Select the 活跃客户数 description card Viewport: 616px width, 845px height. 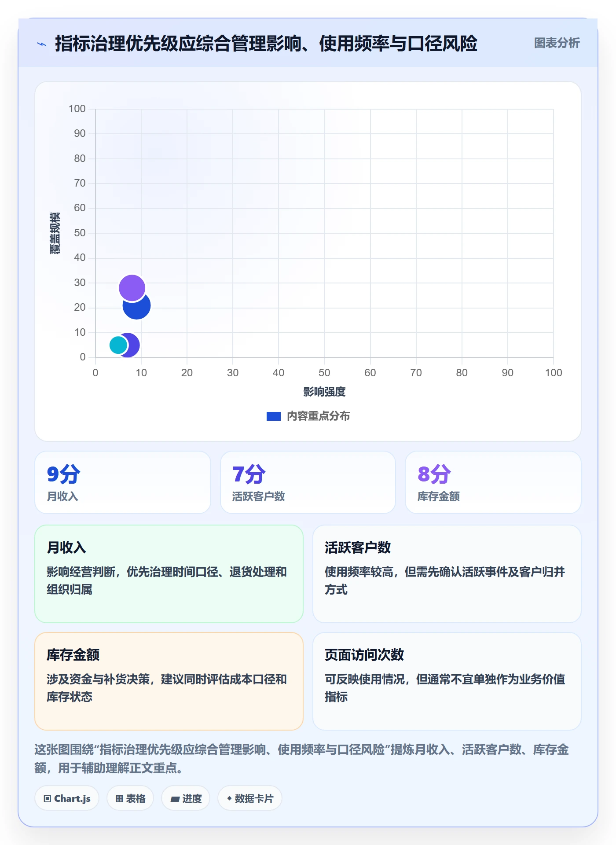[447, 573]
